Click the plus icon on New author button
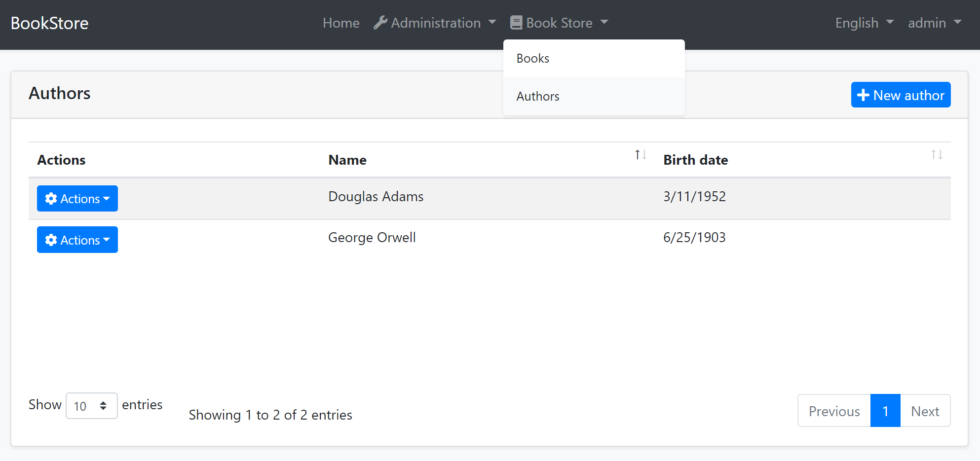This screenshot has height=461, width=980. (x=863, y=95)
